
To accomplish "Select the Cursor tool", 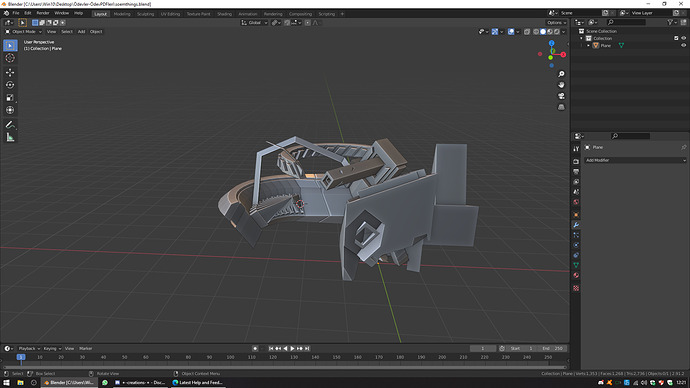I will (10, 58).
